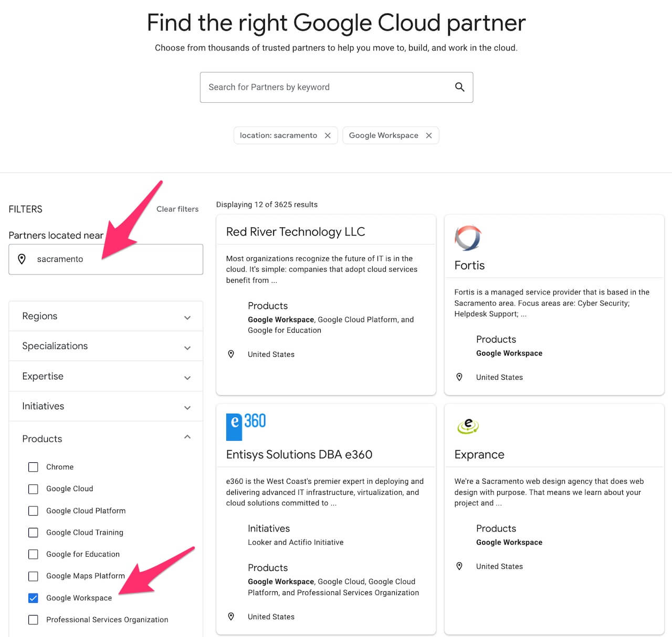Check Professional Services Organization checkbox
The image size is (672, 637).
(33, 620)
